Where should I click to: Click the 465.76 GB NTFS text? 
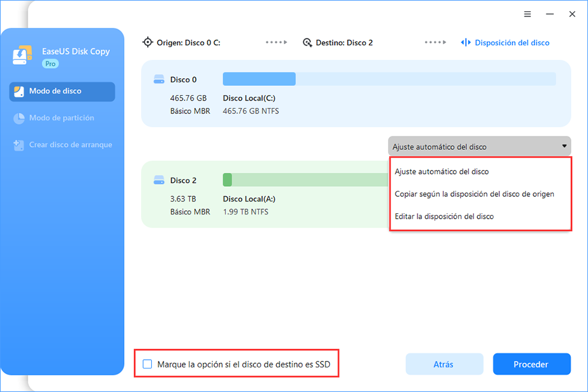point(251,111)
